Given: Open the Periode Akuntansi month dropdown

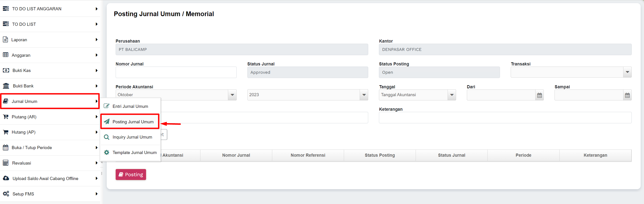Looking at the screenshot, I should pyautogui.click(x=232, y=95).
